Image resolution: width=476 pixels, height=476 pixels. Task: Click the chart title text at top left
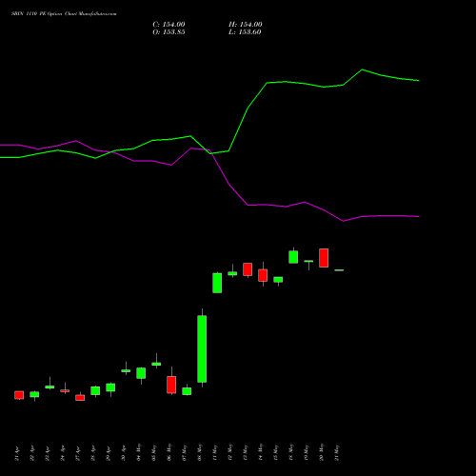pyautogui.click(x=64, y=14)
